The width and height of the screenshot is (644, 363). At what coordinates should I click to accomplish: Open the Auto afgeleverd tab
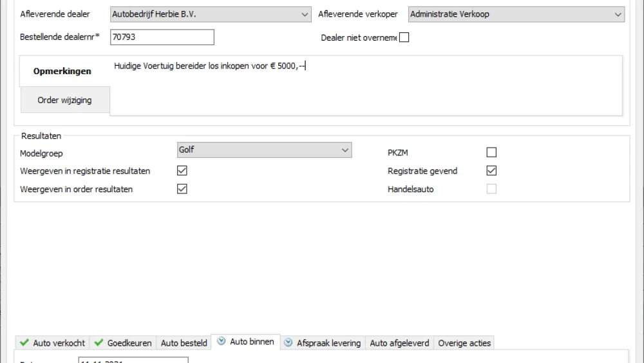[x=399, y=343]
